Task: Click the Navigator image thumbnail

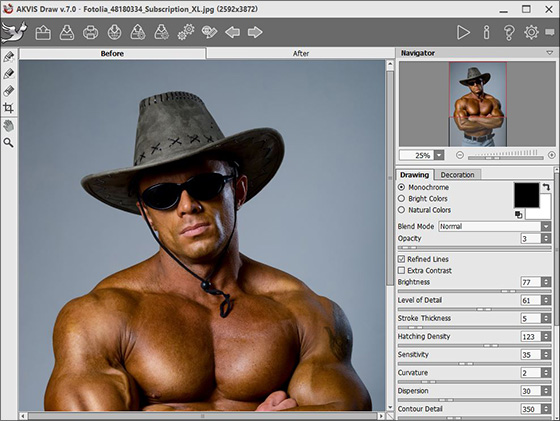Action: click(x=478, y=104)
